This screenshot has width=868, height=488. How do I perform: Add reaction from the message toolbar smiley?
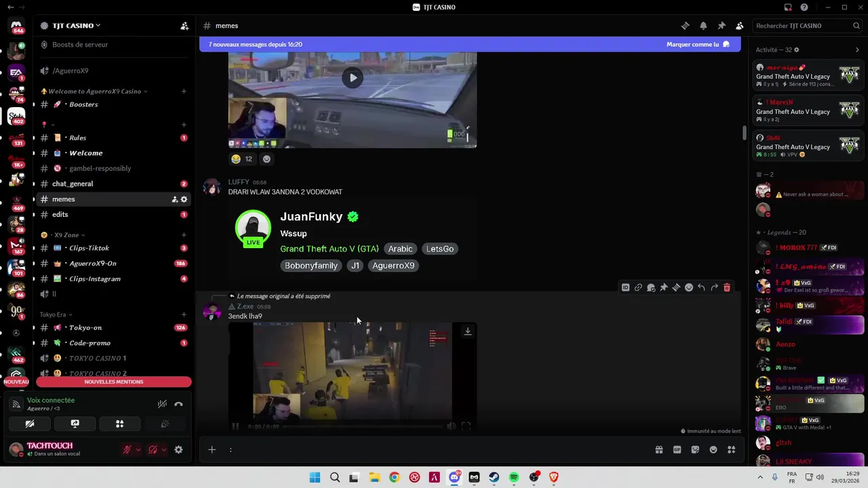(689, 287)
